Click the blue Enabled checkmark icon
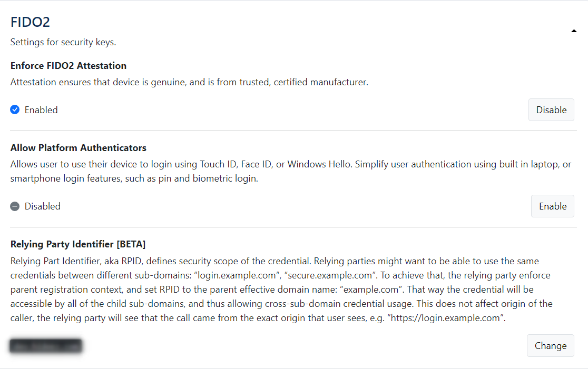The image size is (588, 369). tap(15, 110)
